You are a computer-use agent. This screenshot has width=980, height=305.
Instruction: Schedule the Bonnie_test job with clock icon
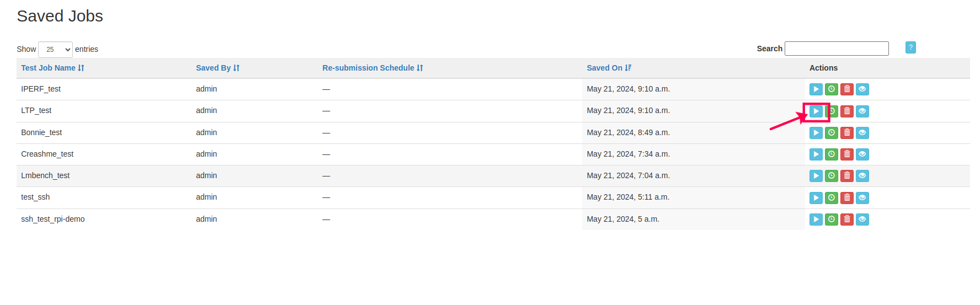coord(831,133)
